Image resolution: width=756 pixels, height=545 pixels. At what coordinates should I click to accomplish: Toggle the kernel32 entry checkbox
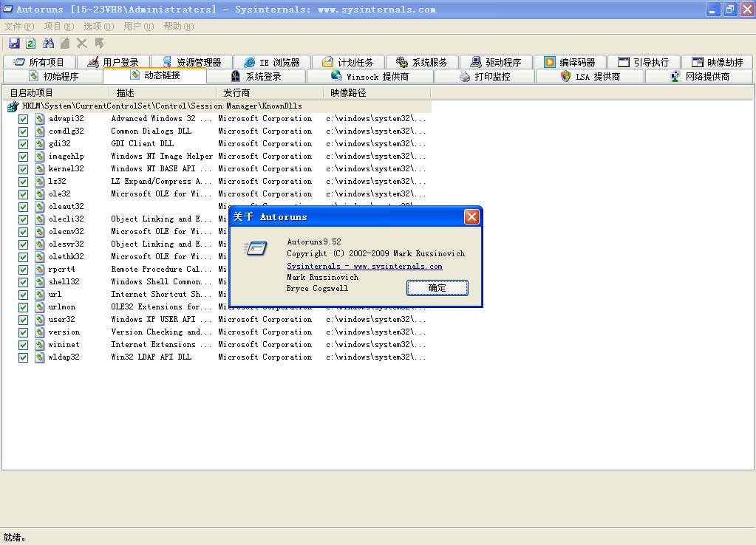click(23, 169)
